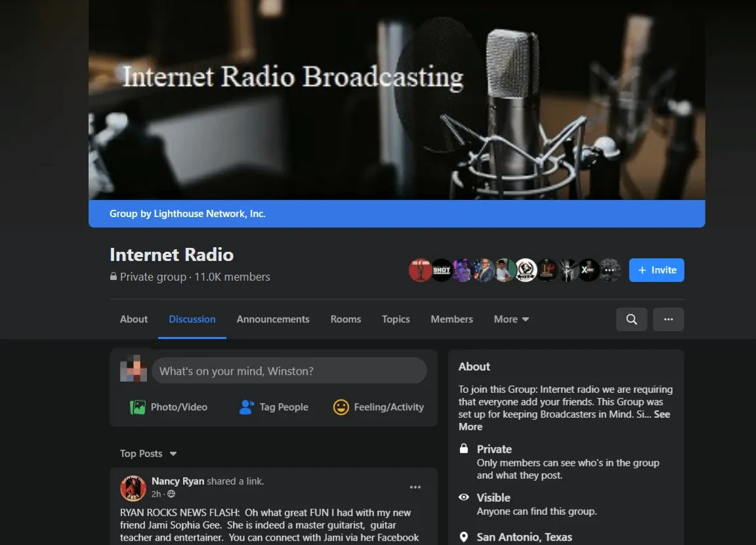Click the padlock icon next to Private
The height and width of the screenshot is (545, 756).
pyautogui.click(x=463, y=449)
